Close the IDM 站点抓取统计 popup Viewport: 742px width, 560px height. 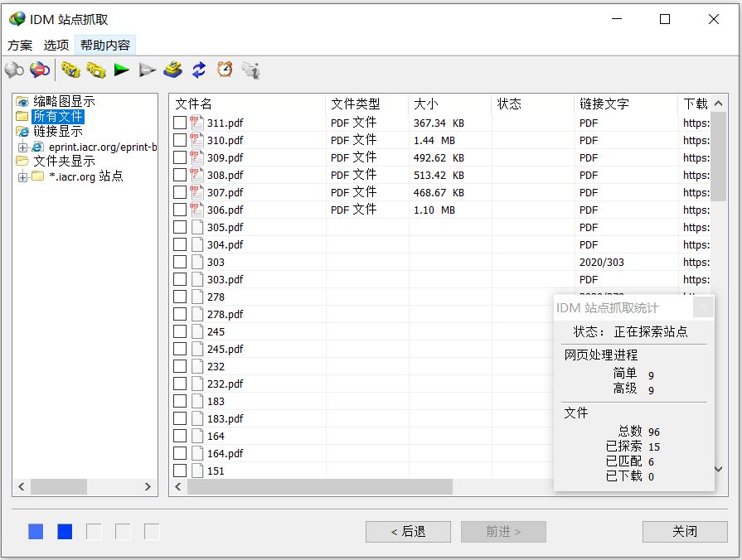[x=703, y=307]
